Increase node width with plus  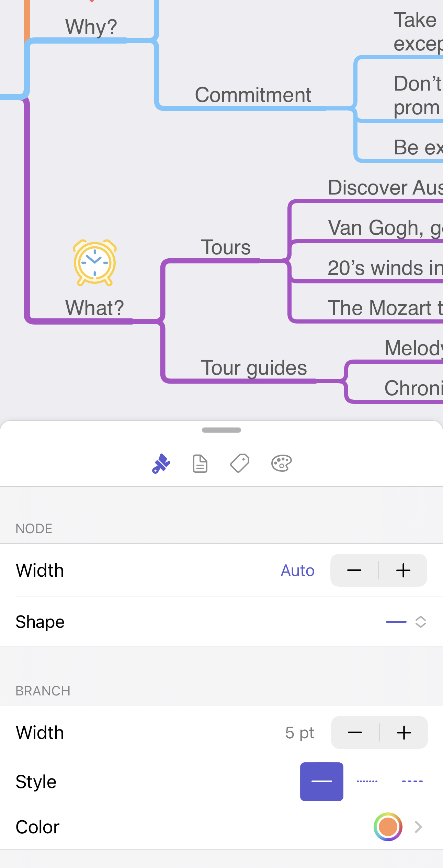(403, 570)
